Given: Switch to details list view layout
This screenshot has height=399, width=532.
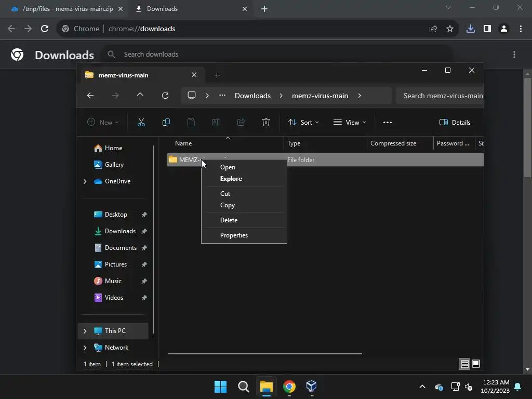Looking at the screenshot, I should pyautogui.click(x=465, y=364).
